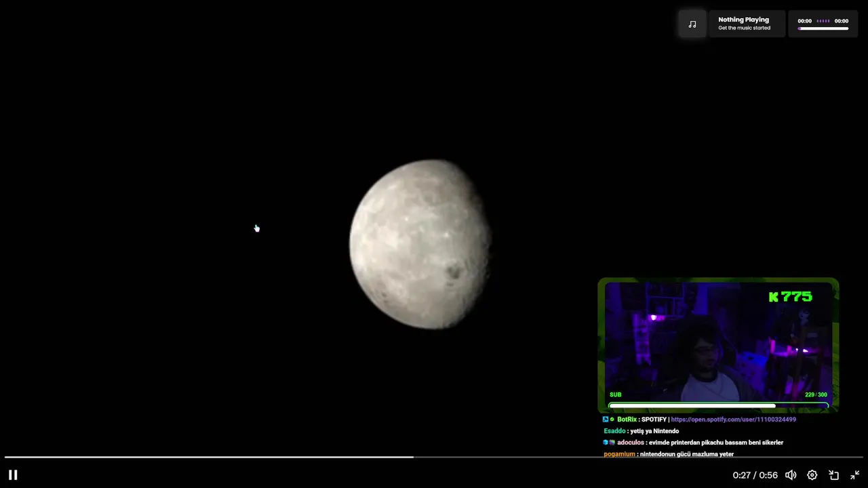Click the BotRix username in chat
868x488 pixels.
click(x=627, y=420)
